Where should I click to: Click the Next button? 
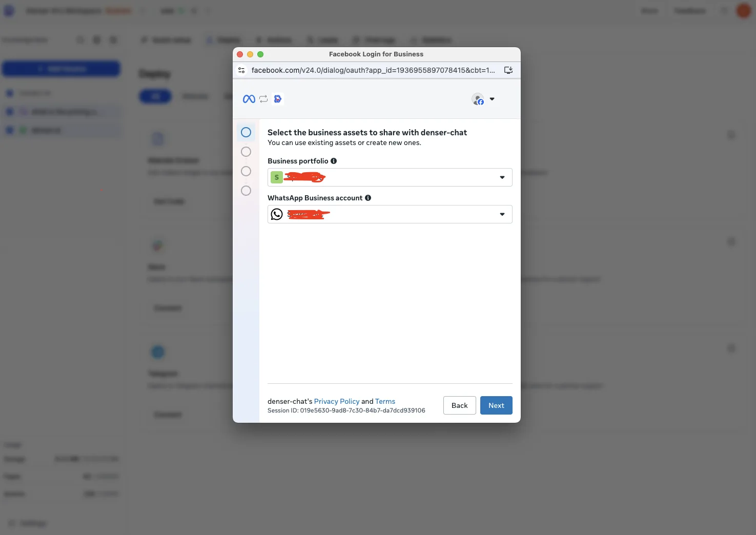pos(496,405)
